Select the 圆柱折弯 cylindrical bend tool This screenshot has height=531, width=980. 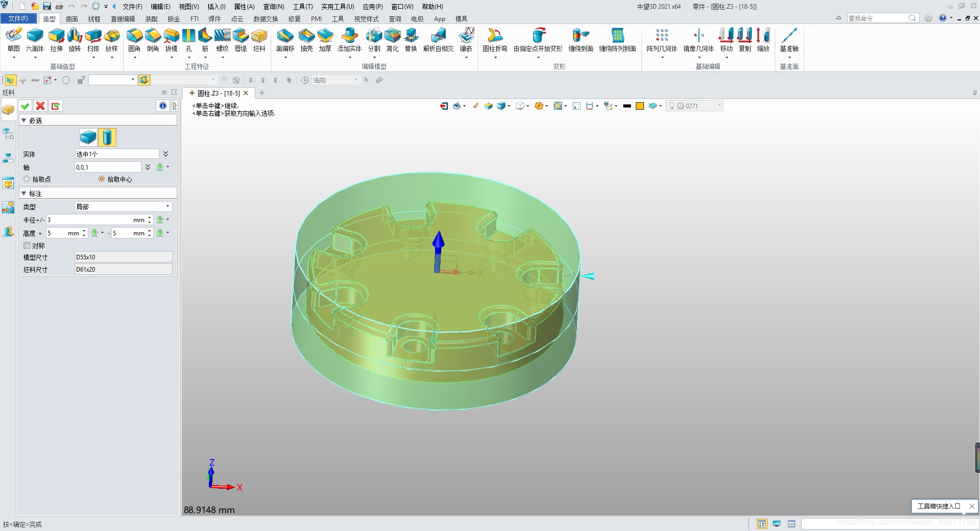coord(495,40)
